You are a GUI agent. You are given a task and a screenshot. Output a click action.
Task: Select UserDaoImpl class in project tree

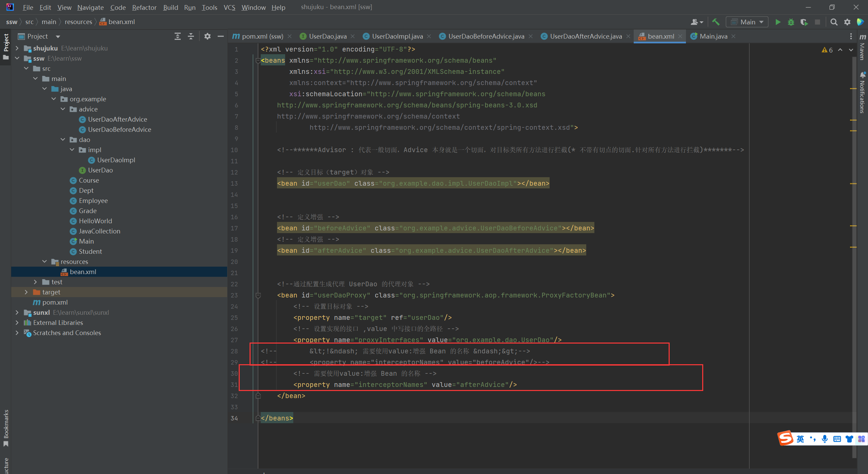(116, 160)
